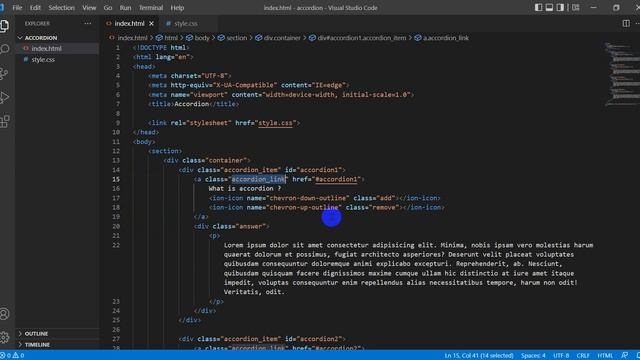Open Run and Debug view
This screenshot has height=360, width=640.
(x=4, y=97)
